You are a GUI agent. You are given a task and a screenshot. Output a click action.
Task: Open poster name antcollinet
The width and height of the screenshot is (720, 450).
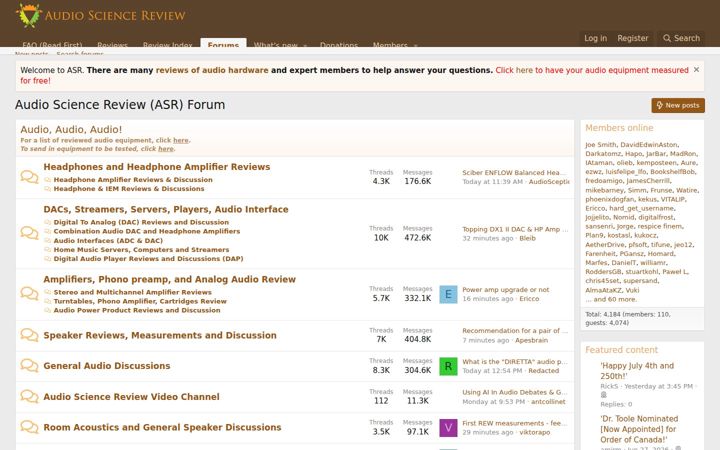click(548, 402)
